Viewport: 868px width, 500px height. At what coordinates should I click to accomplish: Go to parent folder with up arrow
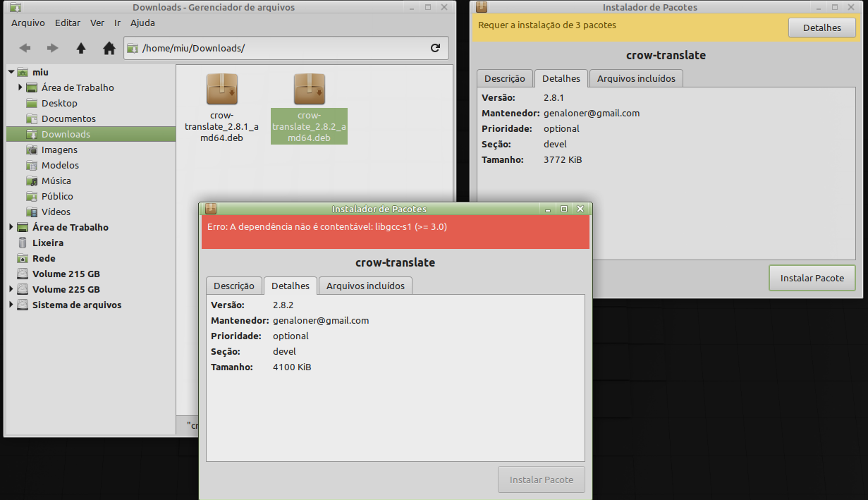81,48
